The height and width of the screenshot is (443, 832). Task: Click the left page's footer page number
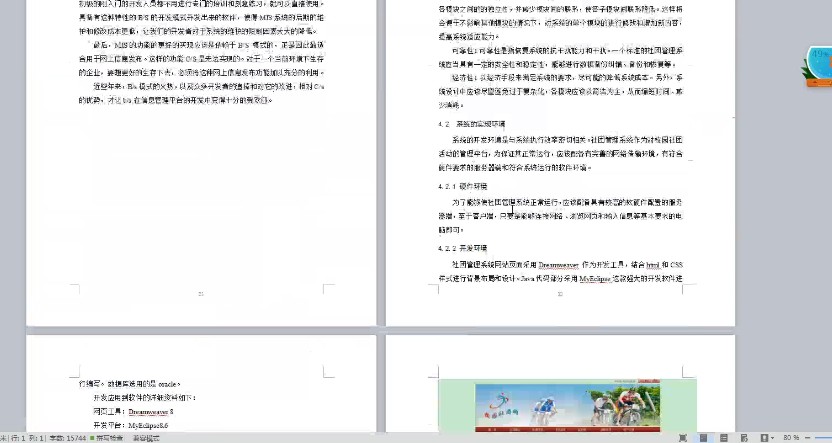click(x=201, y=293)
